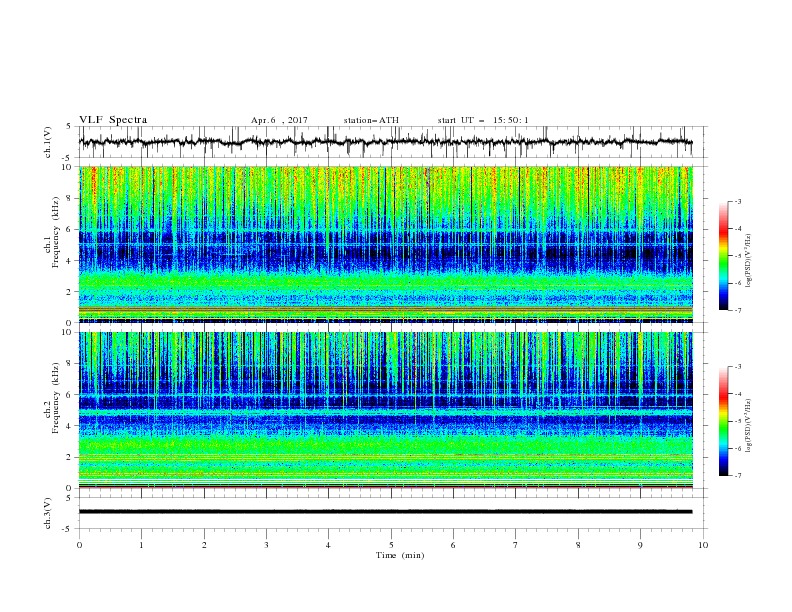The height and width of the screenshot is (612, 792).
Task: Click time axis tick label "2"
Action: (204, 545)
